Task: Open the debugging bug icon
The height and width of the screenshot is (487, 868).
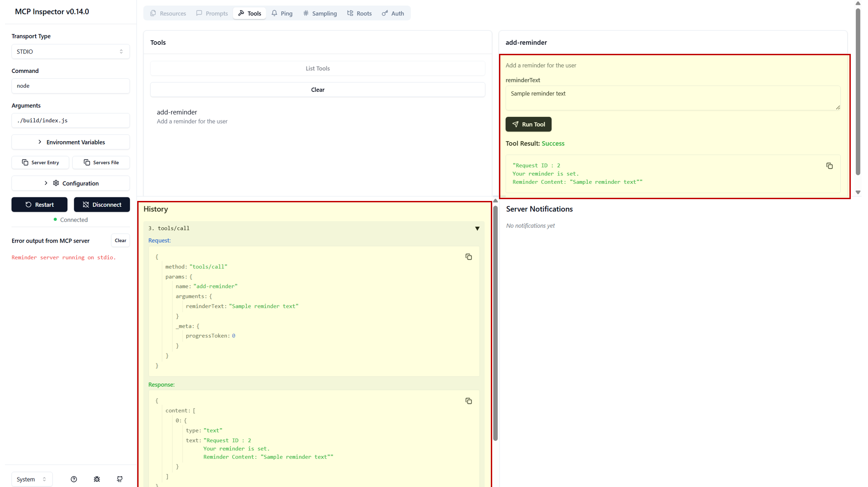Action: (x=97, y=479)
